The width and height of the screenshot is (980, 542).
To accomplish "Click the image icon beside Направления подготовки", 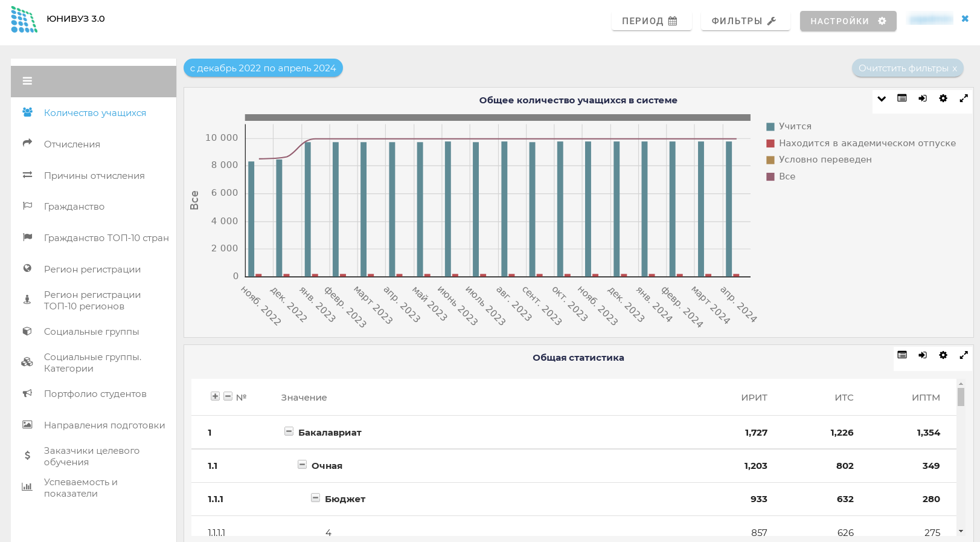I will [27, 425].
